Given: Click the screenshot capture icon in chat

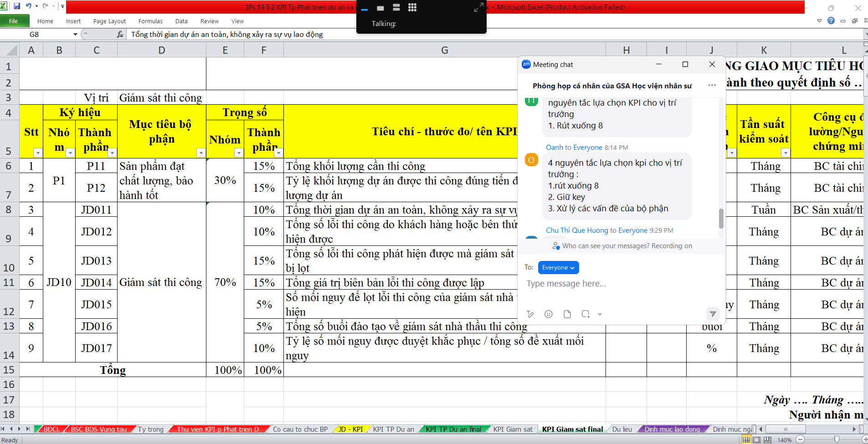Looking at the screenshot, I should point(586,314).
